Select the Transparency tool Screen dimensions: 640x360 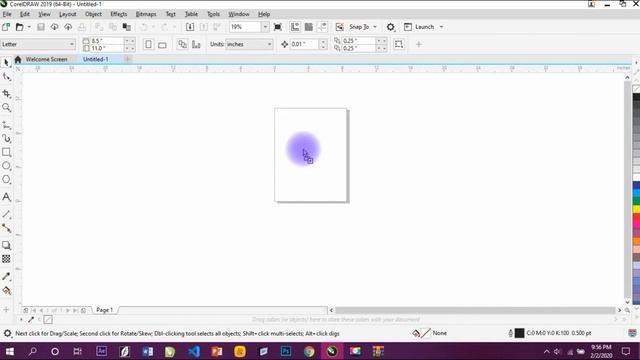pyautogui.click(x=6, y=259)
